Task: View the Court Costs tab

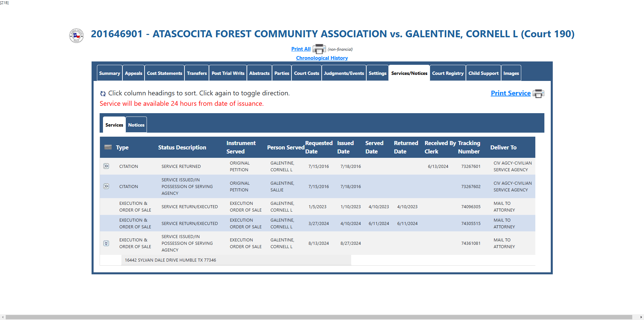Action: (307, 73)
